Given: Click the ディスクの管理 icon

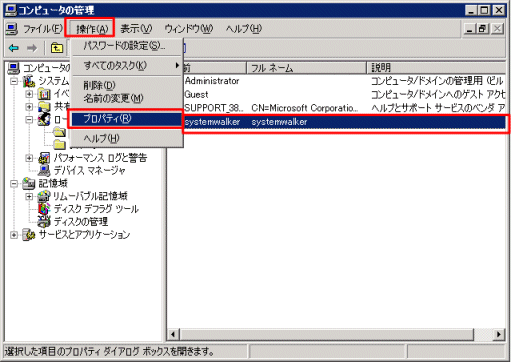Looking at the screenshot, I should (x=44, y=221).
